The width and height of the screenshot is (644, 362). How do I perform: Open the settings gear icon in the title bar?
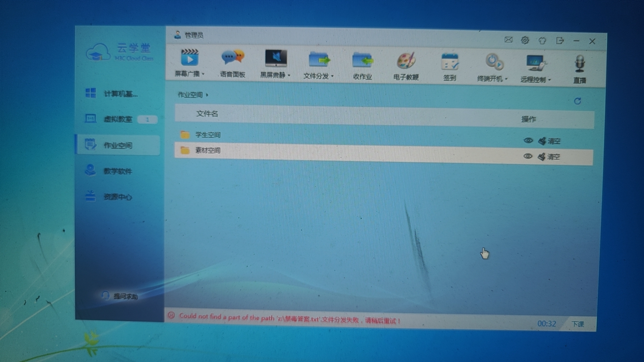pos(525,41)
